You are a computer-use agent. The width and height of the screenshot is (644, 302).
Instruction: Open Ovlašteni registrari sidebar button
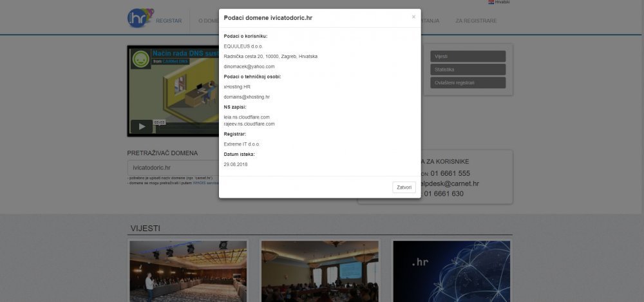click(x=468, y=82)
